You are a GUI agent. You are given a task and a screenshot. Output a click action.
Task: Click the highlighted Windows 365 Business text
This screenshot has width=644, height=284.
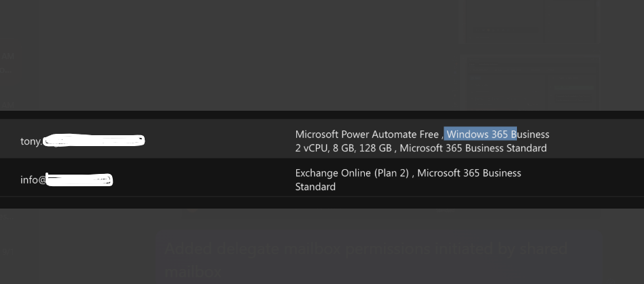[498, 135]
